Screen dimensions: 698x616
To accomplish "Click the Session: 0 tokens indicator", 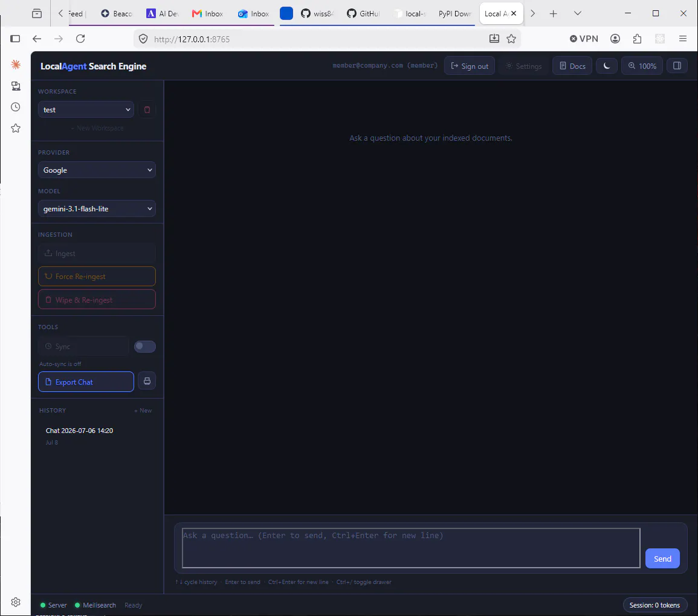I will 654,605.
